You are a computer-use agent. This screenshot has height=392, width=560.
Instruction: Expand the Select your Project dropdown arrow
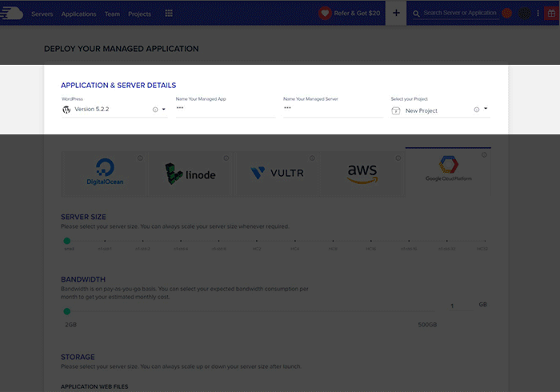486,108
